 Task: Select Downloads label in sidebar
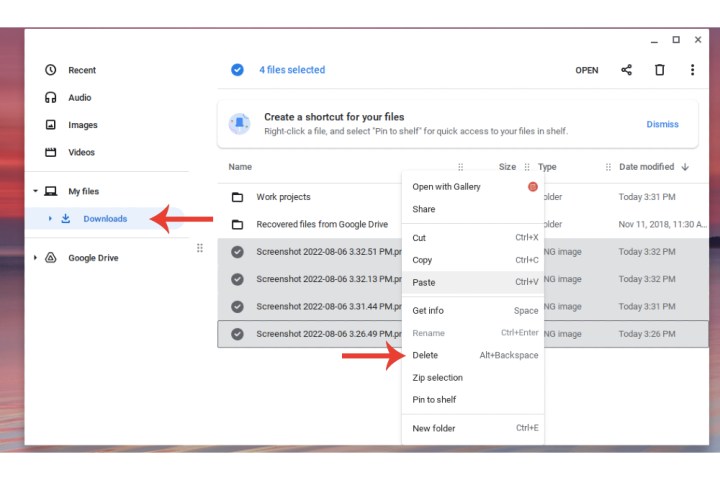pyautogui.click(x=105, y=219)
